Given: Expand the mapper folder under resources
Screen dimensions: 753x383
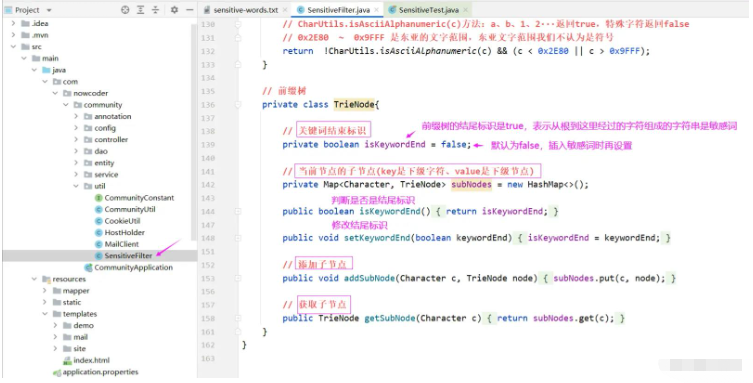Looking at the screenshot, I should [x=45, y=291].
